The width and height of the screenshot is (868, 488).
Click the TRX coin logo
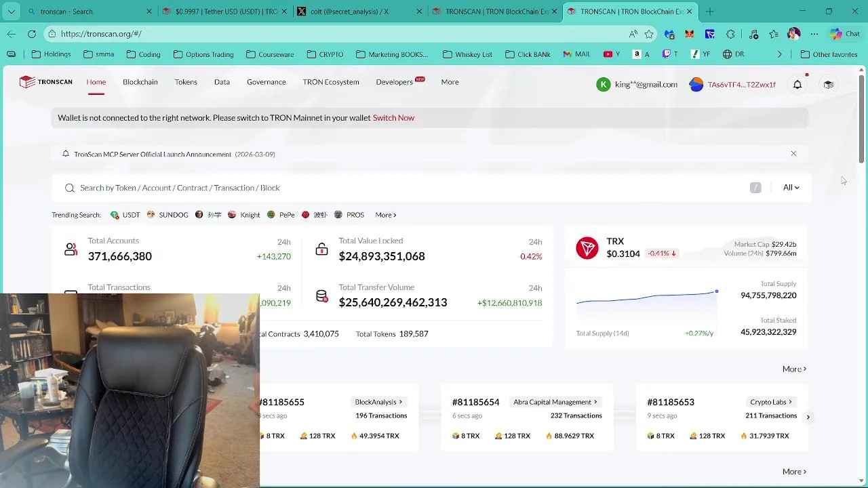tap(587, 248)
